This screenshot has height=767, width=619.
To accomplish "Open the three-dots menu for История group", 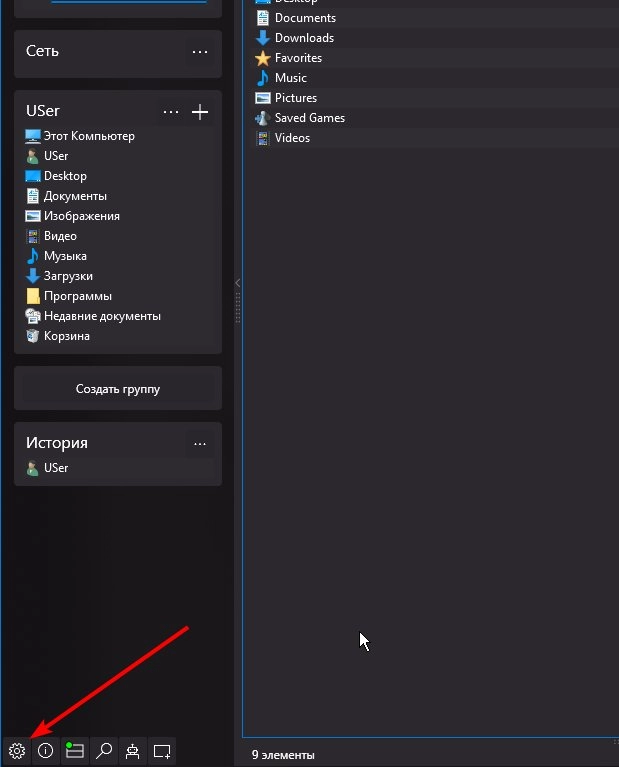I will (x=200, y=444).
